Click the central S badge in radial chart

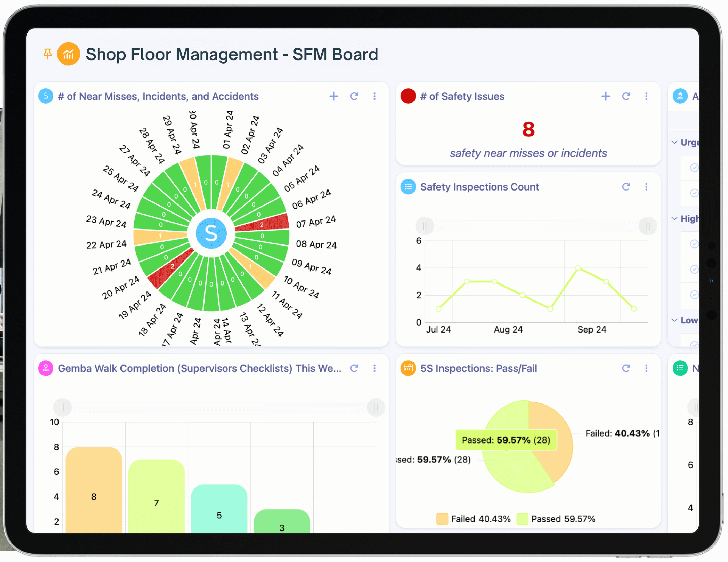click(211, 233)
